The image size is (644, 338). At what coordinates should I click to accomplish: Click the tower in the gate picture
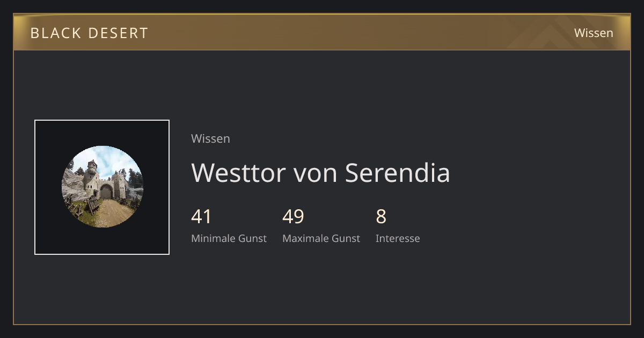point(92,173)
